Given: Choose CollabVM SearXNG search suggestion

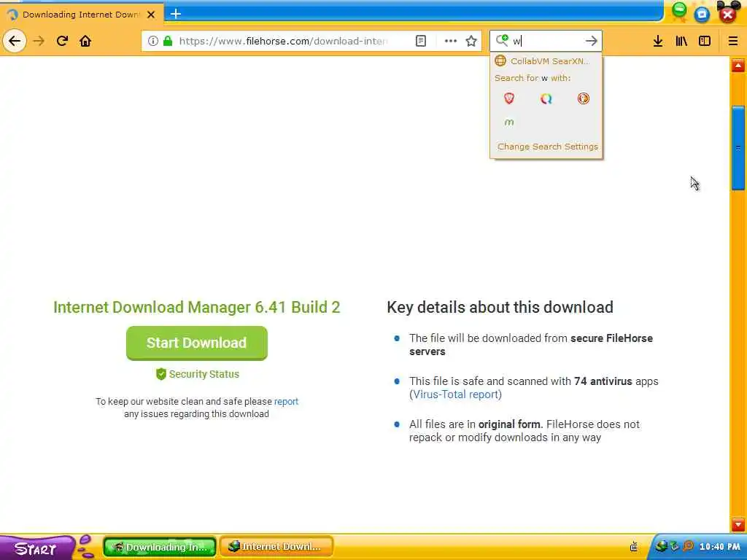Looking at the screenshot, I should pos(546,61).
